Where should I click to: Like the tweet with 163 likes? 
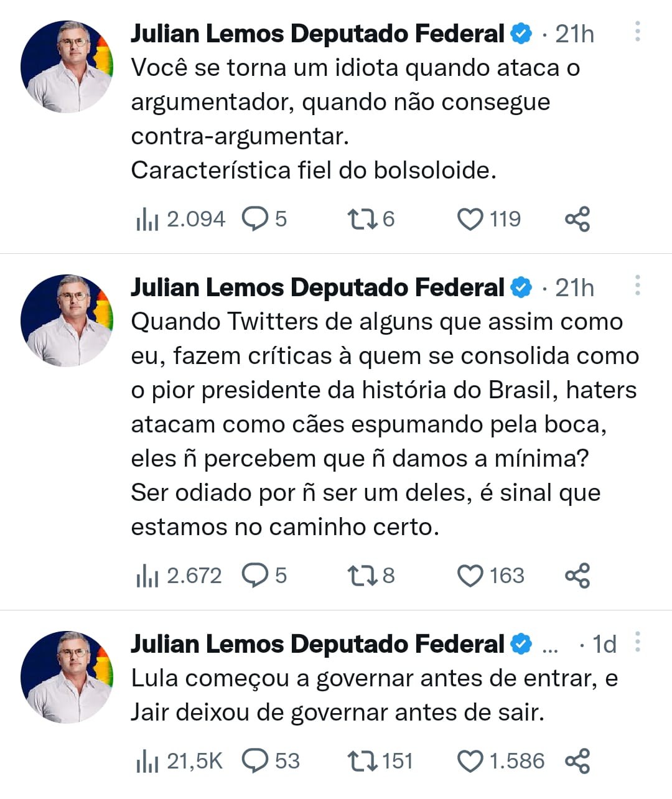coord(470,576)
